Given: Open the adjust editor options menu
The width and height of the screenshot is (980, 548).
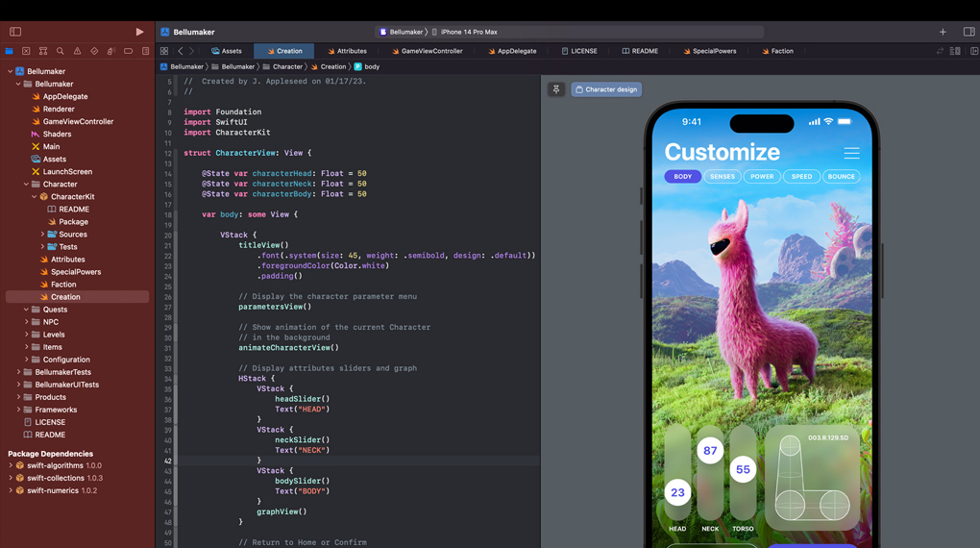Looking at the screenshot, I should click(x=955, y=51).
